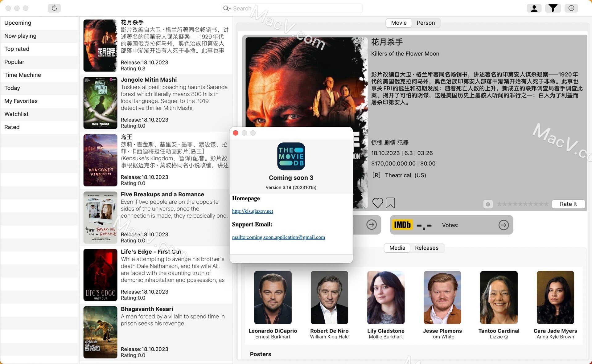Open the user account icon
Image resolution: width=592 pixels, height=364 pixels.
tap(534, 8)
